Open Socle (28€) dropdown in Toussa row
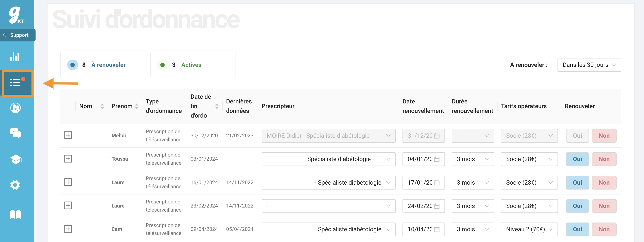644x242 pixels. tap(529, 159)
